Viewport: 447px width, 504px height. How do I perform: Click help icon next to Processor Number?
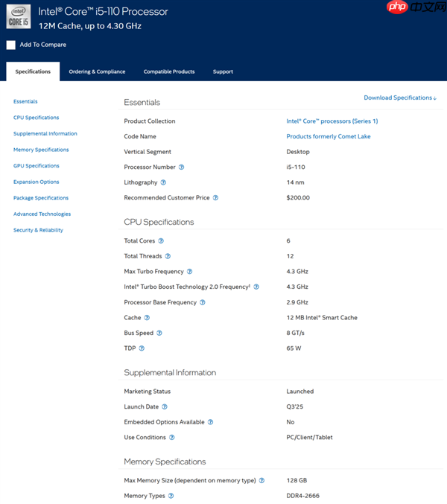click(182, 168)
